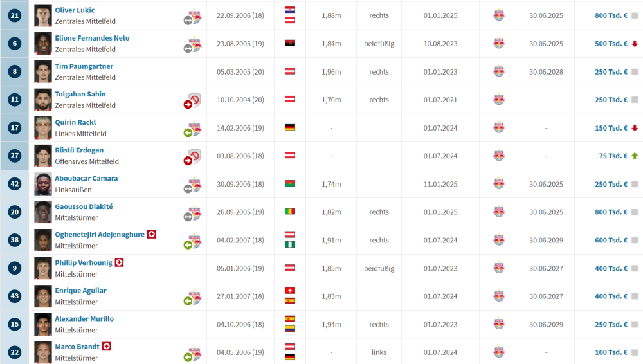Click the Mali flag for Gaoussou Diakité
This screenshot has width=643, height=364.
point(290,212)
